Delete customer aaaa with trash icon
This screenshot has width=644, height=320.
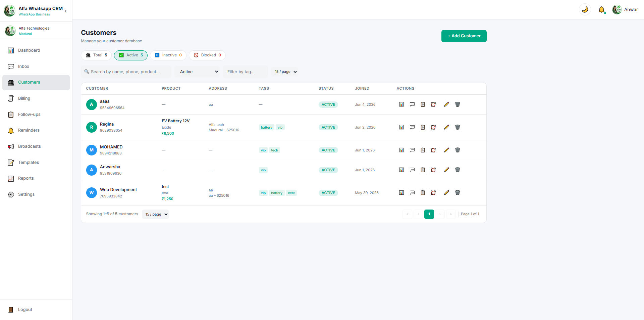pyautogui.click(x=457, y=104)
